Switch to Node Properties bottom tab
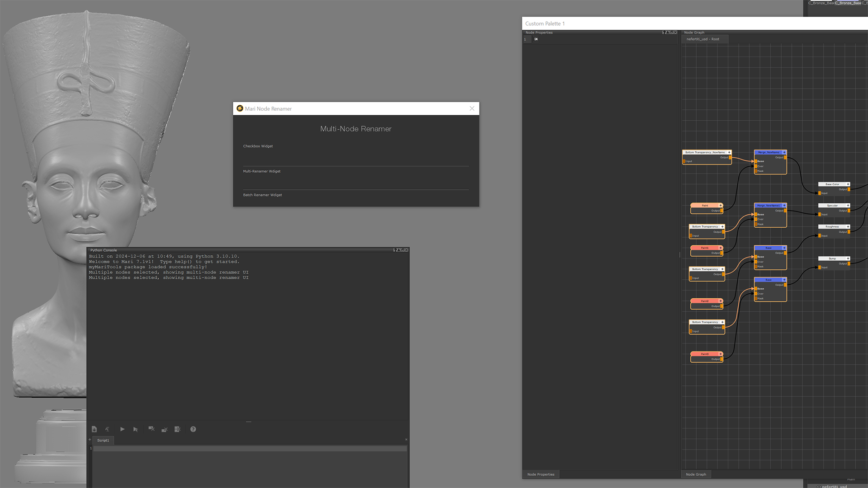The image size is (868, 488). click(540, 474)
